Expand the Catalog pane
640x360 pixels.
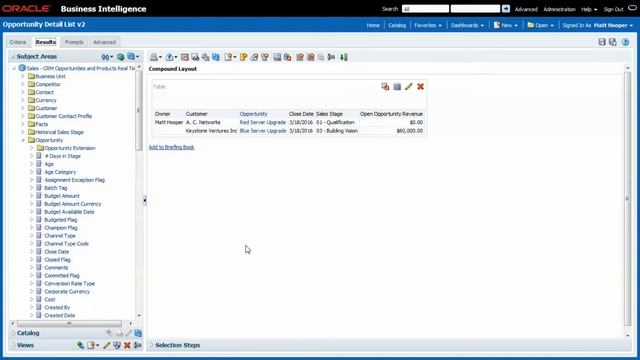point(13,333)
